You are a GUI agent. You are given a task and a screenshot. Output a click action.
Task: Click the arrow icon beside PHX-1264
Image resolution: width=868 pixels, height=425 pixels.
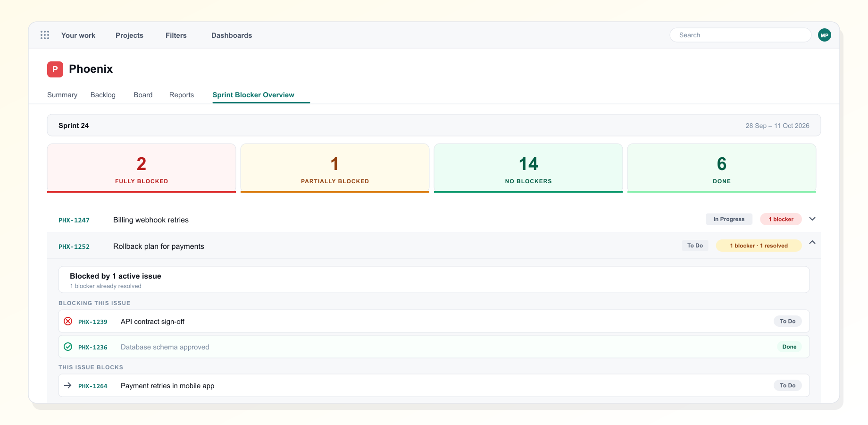coord(68,385)
